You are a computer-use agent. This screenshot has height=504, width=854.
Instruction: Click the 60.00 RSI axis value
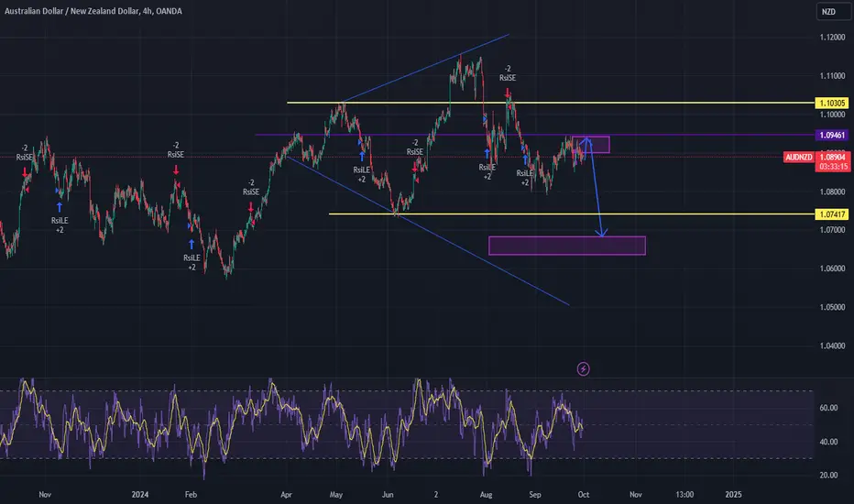[x=828, y=408]
